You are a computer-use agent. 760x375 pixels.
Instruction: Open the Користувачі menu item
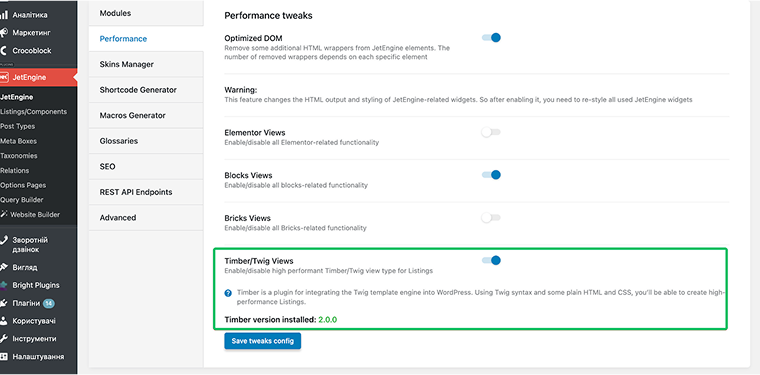click(x=38, y=321)
